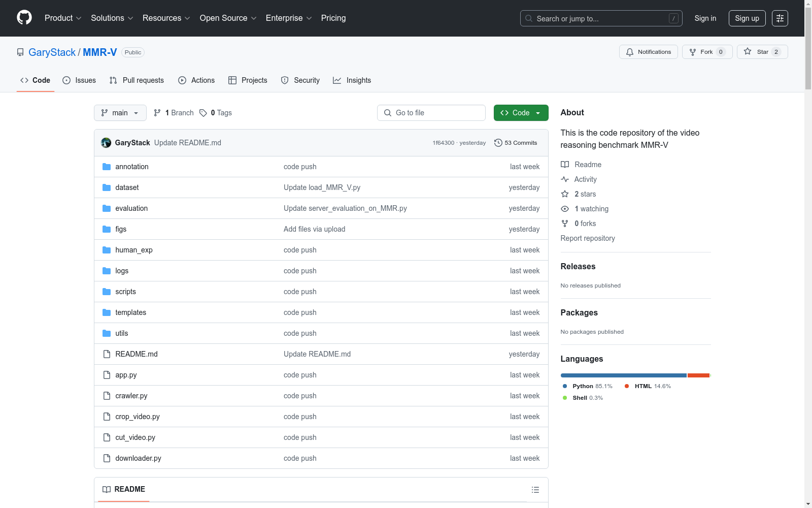Image resolution: width=812 pixels, height=508 pixels.
Task: Click the eye icon beside watching
Action: coord(565,209)
